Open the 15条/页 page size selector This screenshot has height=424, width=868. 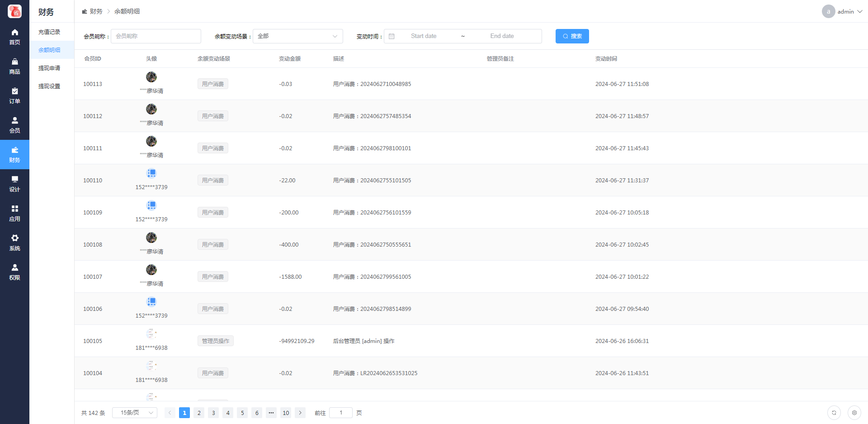coord(135,413)
